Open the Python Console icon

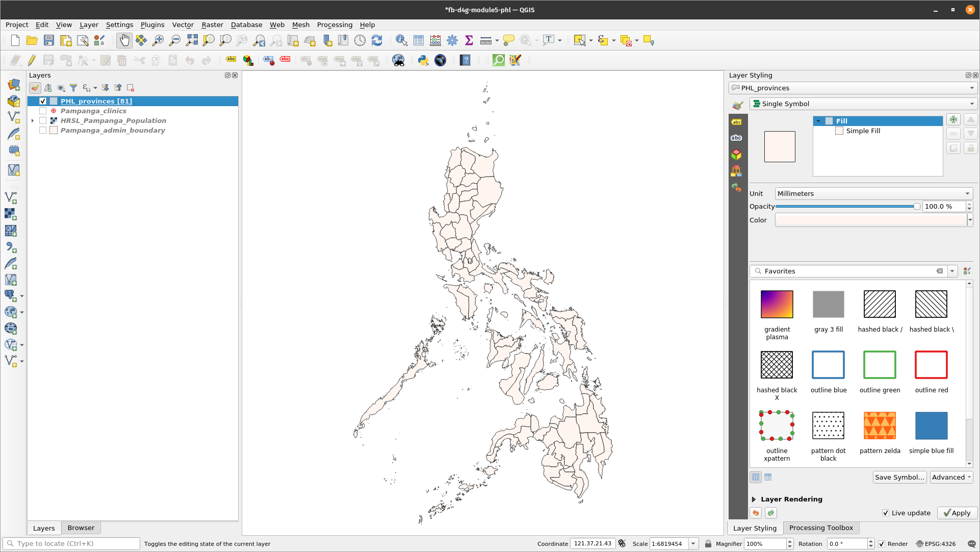[x=423, y=60]
